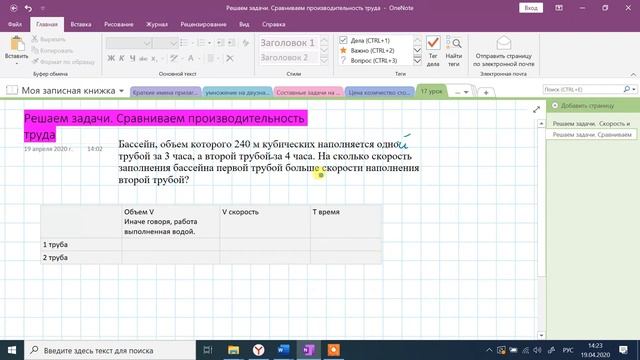
Task: Open the search scope dropdown arrow
Action: [634, 89]
